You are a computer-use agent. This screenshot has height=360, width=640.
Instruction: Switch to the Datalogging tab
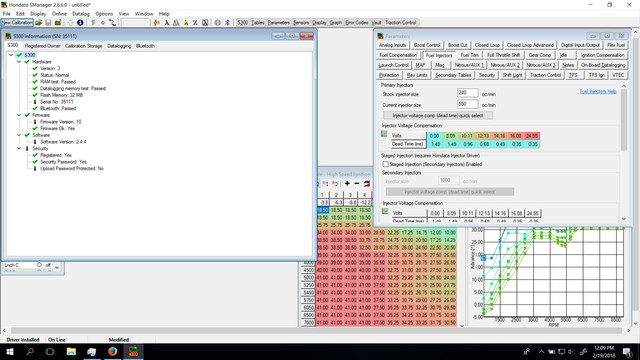pos(119,46)
